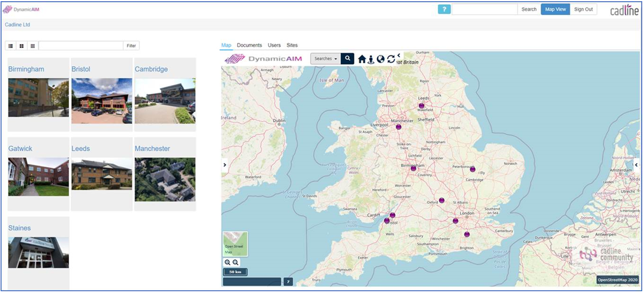Click the purple marker north of Brighton

coord(467,235)
